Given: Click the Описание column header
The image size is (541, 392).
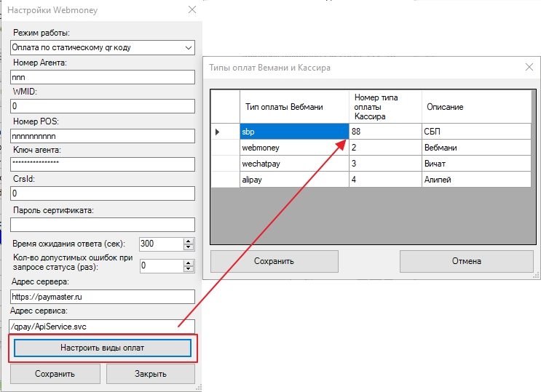Looking at the screenshot, I should pyautogui.click(x=476, y=107).
